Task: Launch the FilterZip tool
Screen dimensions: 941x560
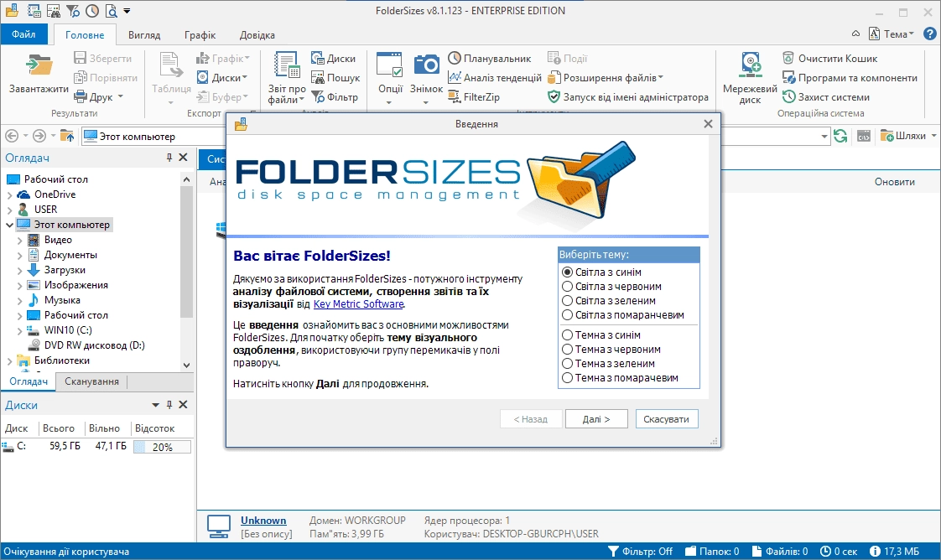Action: pyautogui.click(x=474, y=96)
